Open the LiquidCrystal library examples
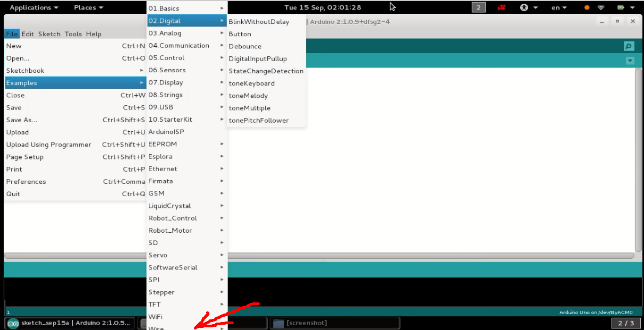644x330 pixels. pyautogui.click(x=187, y=206)
